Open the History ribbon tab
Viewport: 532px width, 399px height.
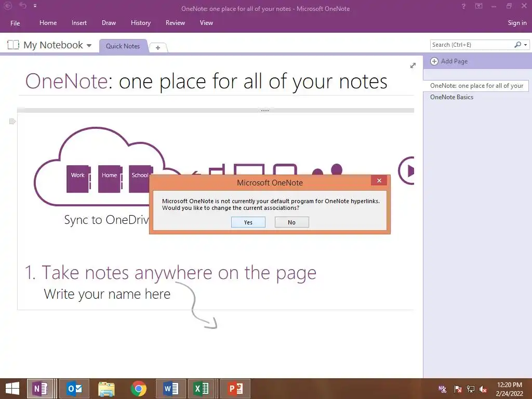(x=140, y=23)
